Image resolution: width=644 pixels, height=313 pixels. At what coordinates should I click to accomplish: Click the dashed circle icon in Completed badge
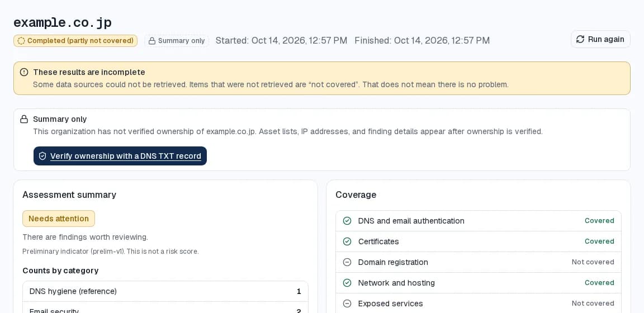21,41
